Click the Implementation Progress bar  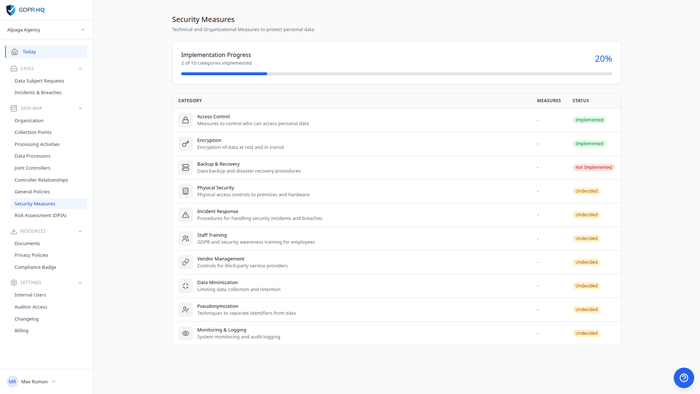396,74
